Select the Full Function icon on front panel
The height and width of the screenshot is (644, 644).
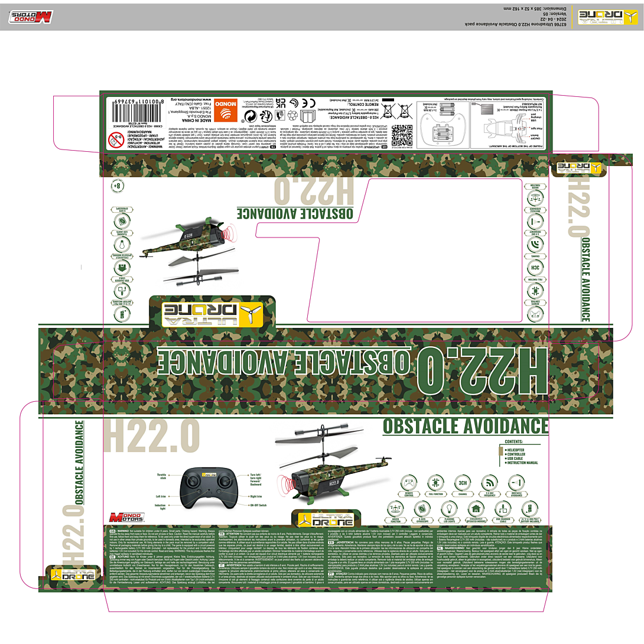tap(435, 483)
